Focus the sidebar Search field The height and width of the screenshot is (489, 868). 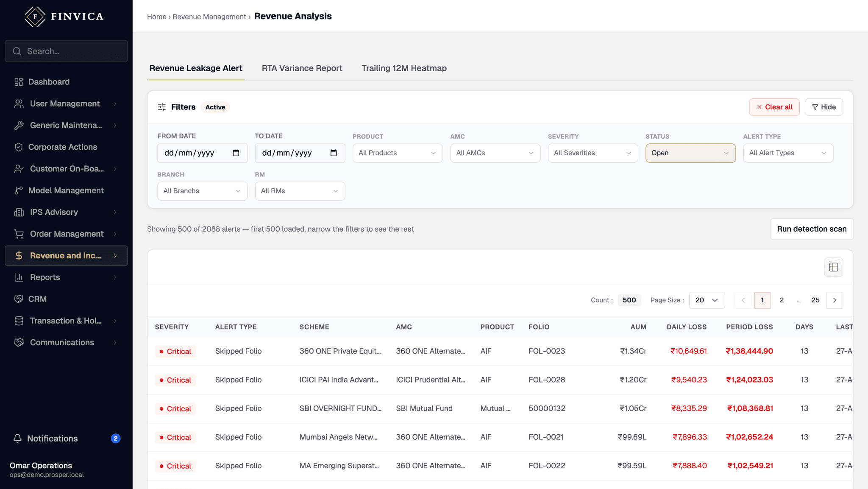coord(66,51)
